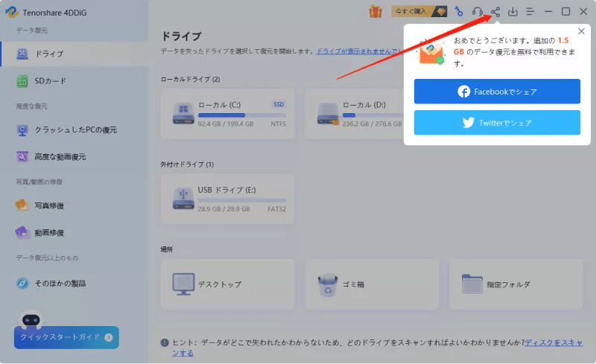Click the D drive usage bar
This screenshot has width=596, height=364.
[372, 115]
